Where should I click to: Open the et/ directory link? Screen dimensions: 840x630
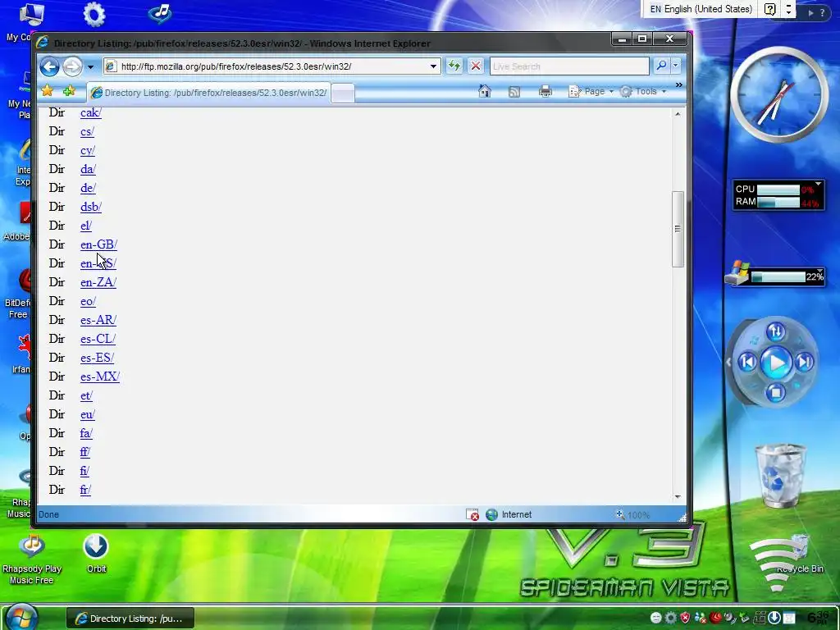86,395
